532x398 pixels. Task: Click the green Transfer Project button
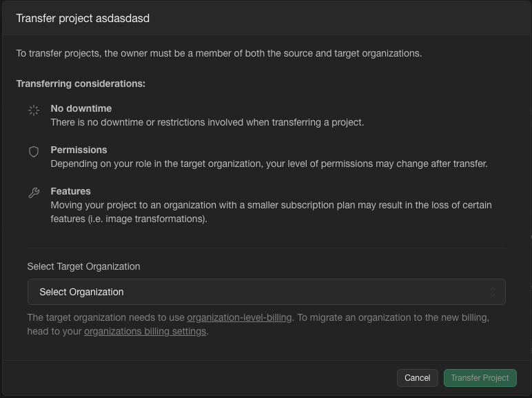[x=480, y=378]
